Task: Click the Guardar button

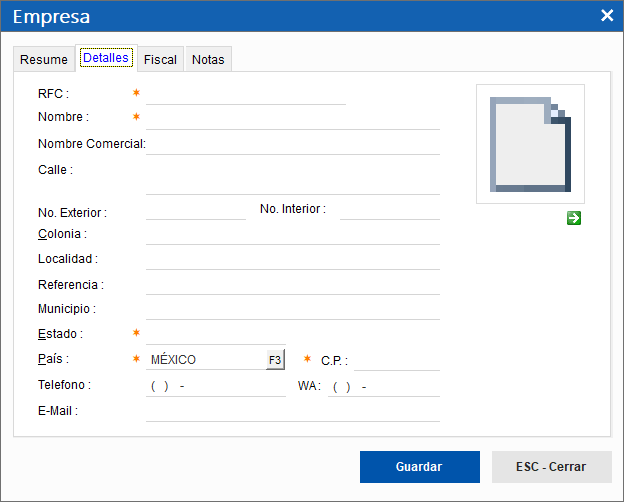Action: 419,467
